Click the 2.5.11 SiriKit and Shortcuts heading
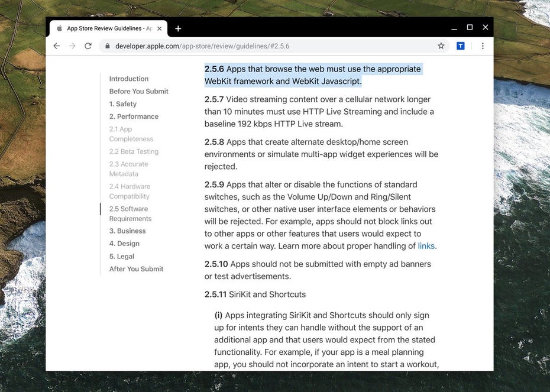 (255, 294)
